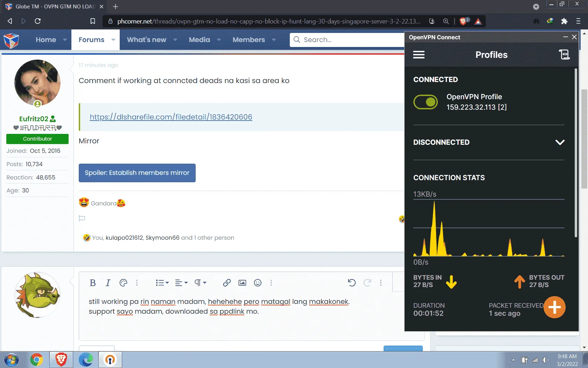The height and width of the screenshot is (368, 588).
Task: Open the extensions puzzle icon
Action: click(x=564, y=21)
